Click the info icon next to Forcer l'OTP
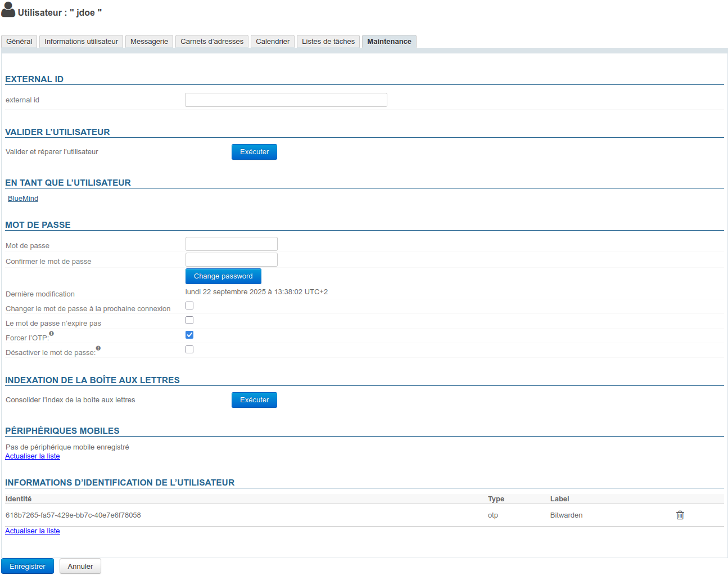Viewport: 728px width, 575px height. pyautogui.click(x=52, y=334)
